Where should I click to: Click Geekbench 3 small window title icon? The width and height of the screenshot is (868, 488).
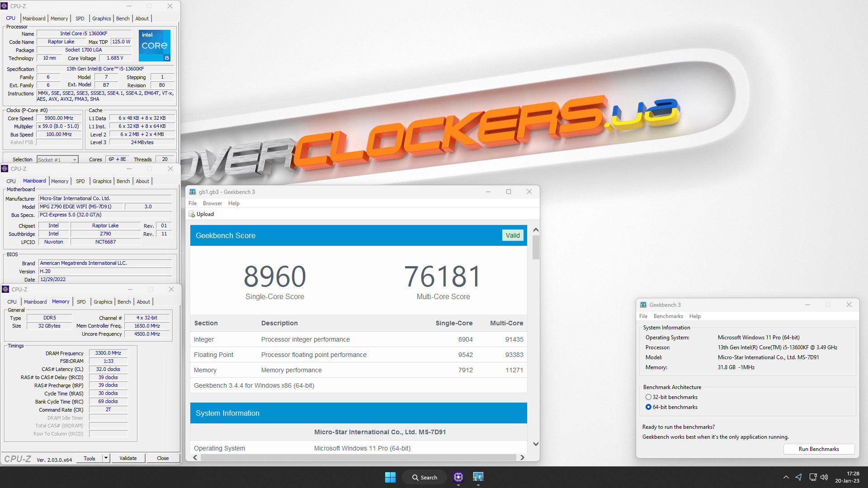pos(643,305)
